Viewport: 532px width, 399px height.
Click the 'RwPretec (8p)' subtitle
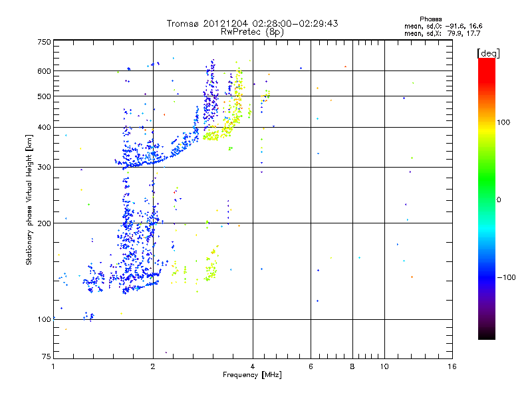[252, 32]
